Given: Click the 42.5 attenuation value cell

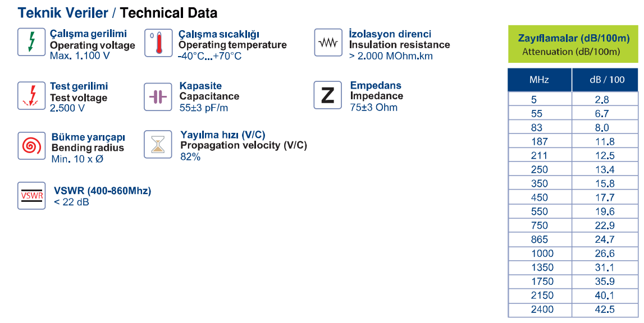Looking at the screenshot, I should coord(605,310).
